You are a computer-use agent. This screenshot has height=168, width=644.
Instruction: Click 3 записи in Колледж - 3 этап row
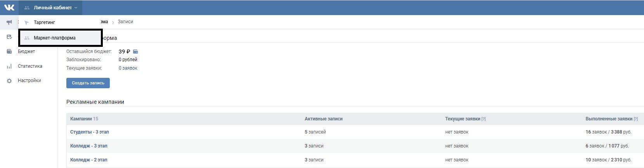314,146
